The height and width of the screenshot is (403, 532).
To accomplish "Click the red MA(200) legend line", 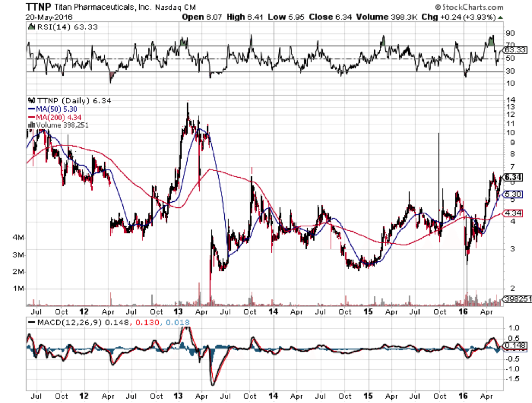I will pyautogui.click(x=31, y=117).
